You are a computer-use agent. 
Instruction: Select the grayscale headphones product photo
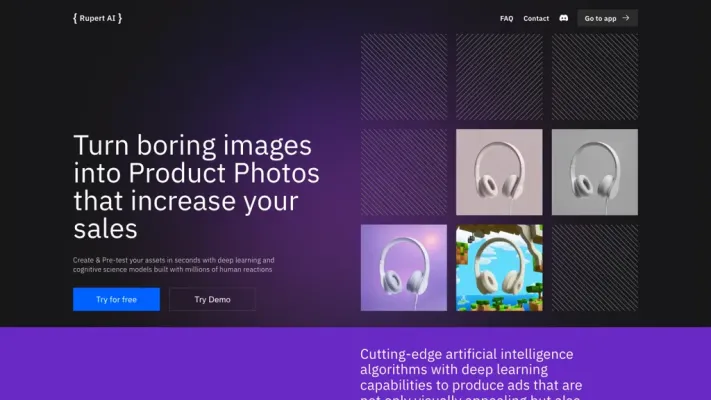pyautogui.click(x=594, y=172)
